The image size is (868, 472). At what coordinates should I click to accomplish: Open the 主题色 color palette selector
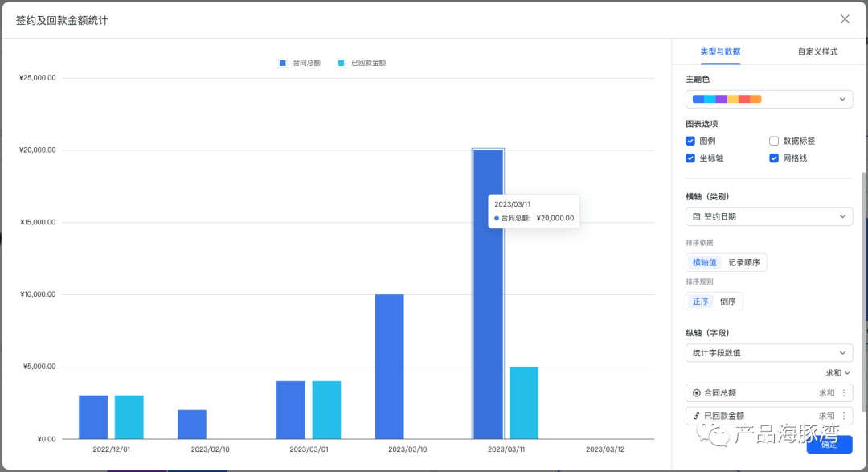coord(768,99)
